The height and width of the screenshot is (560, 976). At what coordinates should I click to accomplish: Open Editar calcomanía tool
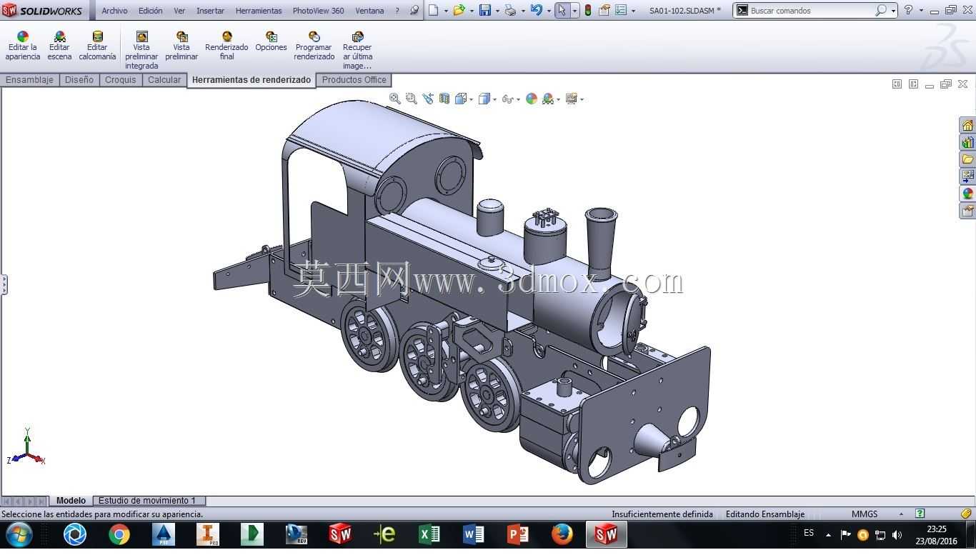tap(97, 46)
